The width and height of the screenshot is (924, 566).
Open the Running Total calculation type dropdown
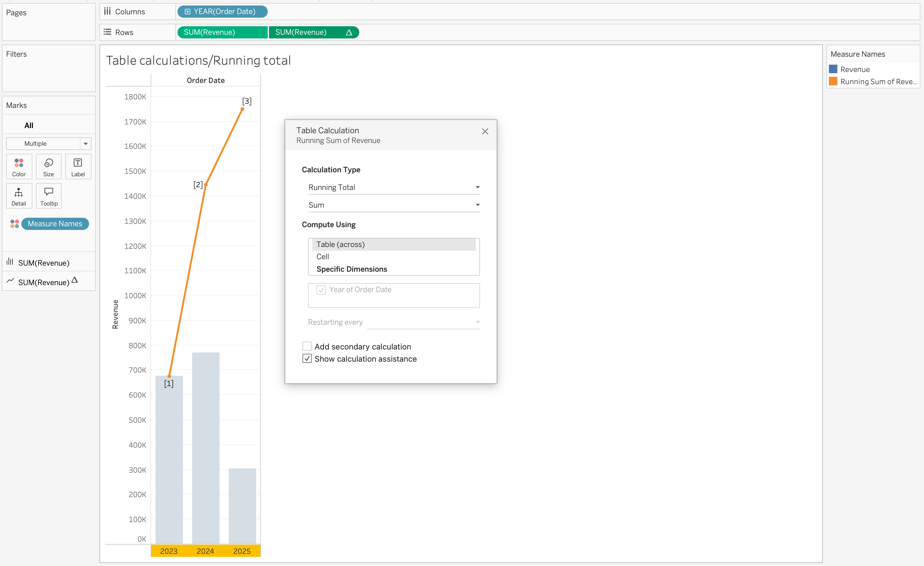[394, 187]
